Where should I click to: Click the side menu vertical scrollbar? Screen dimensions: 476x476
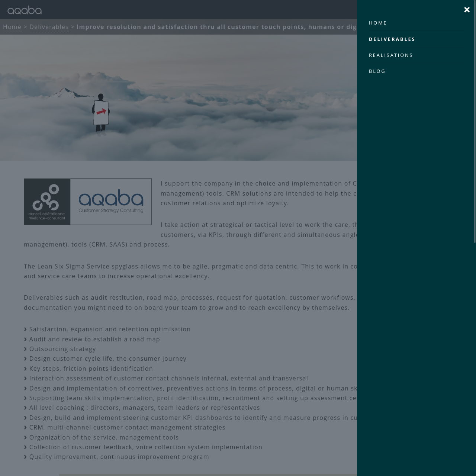coord(475,121)
